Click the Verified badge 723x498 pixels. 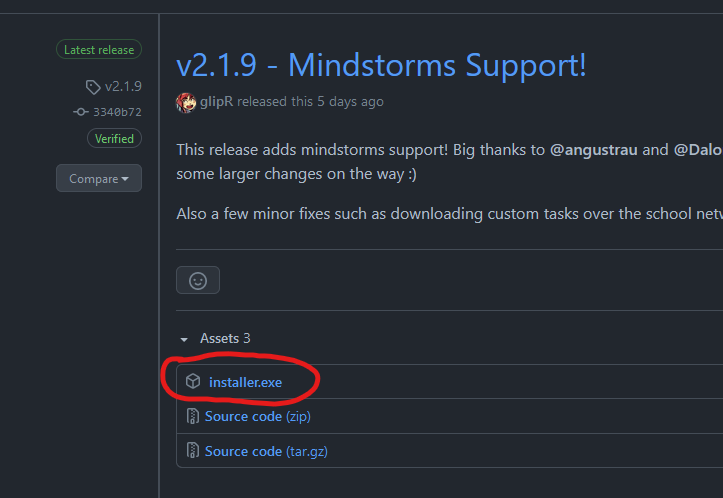tap(114, 138)
